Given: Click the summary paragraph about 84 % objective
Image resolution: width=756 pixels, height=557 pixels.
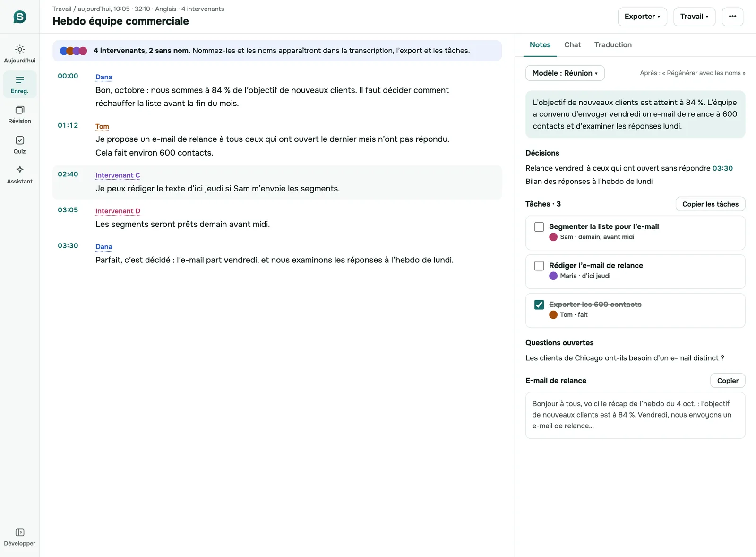Looking at the screenshot, I should pos(635,114).
